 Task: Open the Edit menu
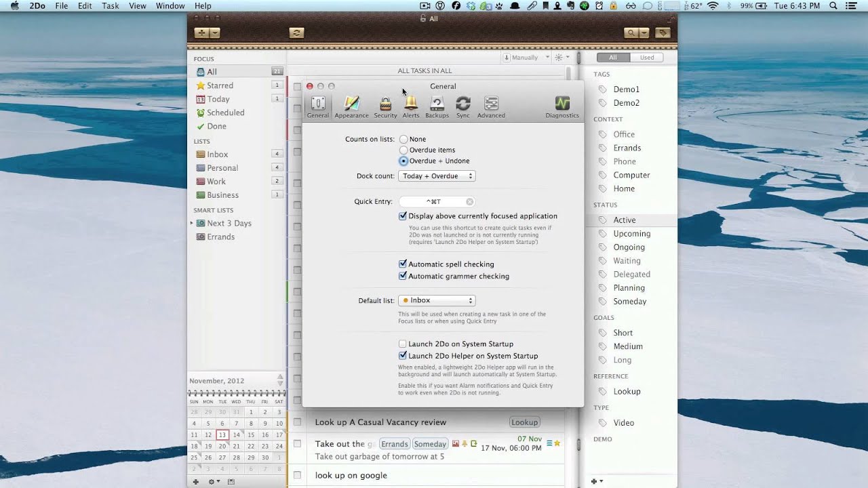pyautogui.click(x=85, y=5)
